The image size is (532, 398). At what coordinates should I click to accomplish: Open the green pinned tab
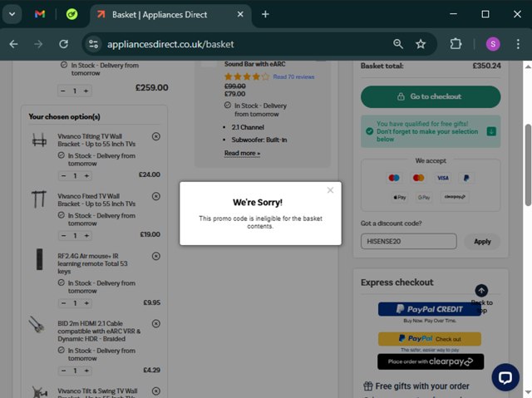[71, 14]
